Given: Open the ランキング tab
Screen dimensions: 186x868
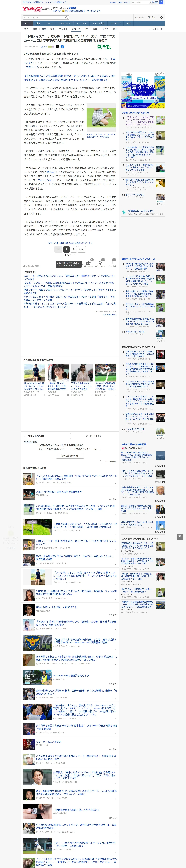Looking at the screenshot, I should coord(115,23).
